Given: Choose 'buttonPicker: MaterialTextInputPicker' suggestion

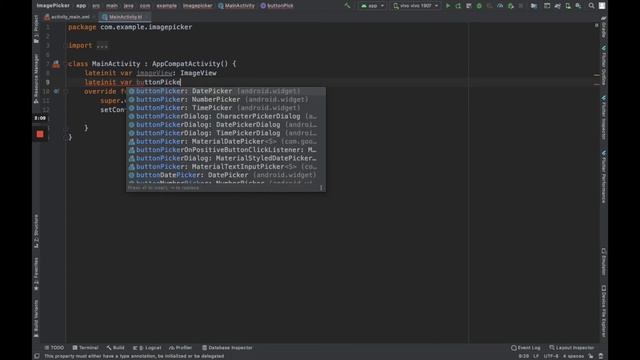Looking at the screenshot, I should click(x=226, y=167).
